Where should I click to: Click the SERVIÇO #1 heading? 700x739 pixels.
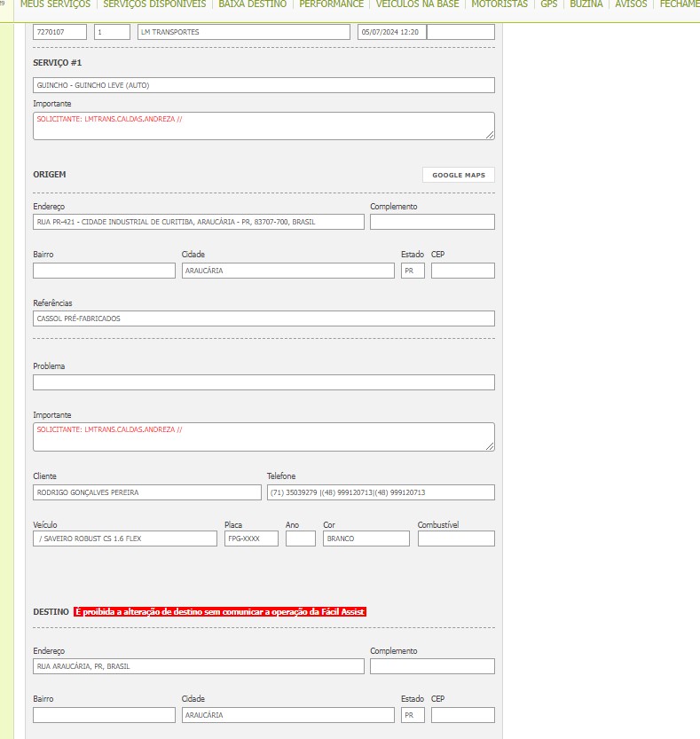[x=57, y=63]
